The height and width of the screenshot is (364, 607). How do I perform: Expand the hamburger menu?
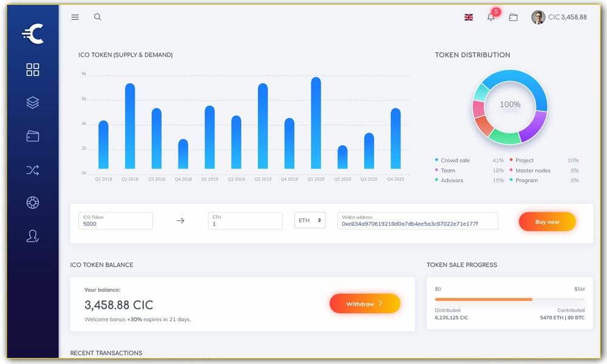75,17
